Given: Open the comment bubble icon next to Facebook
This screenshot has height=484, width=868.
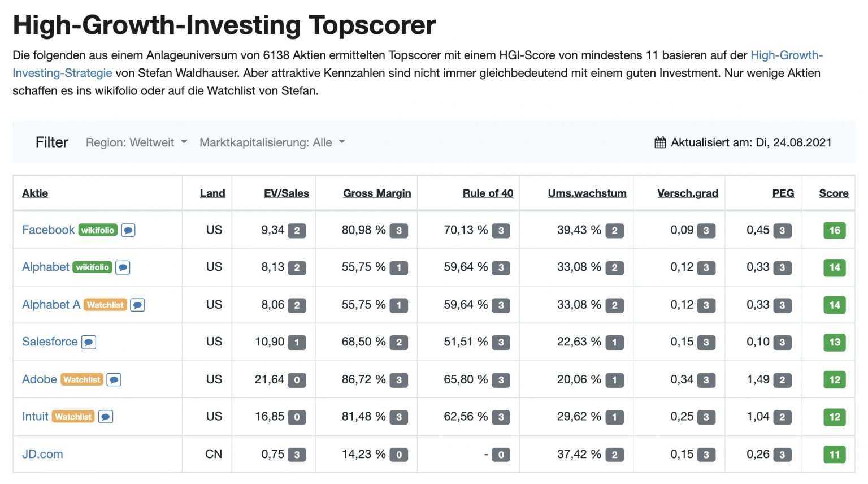Looking at the screenshot, I should [x=128, y=230].
